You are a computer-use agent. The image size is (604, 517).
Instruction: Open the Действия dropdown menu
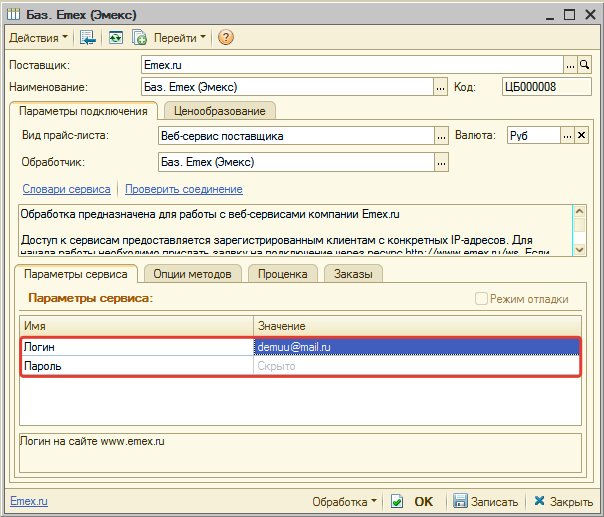coord(38,38)
